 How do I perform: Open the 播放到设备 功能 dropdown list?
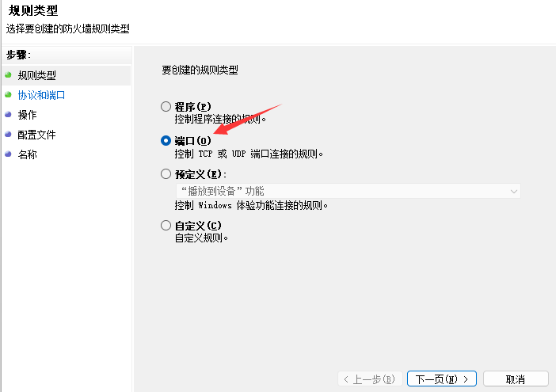pos(348,191)
